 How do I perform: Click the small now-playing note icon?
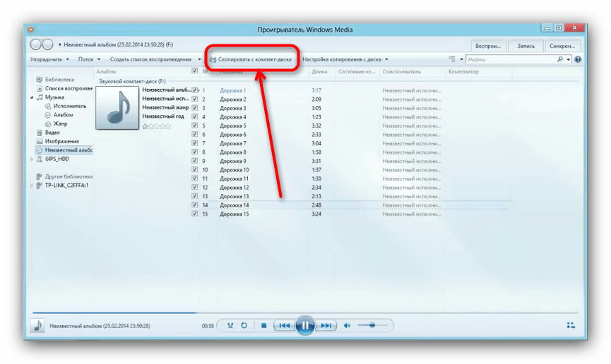(37, 325)
